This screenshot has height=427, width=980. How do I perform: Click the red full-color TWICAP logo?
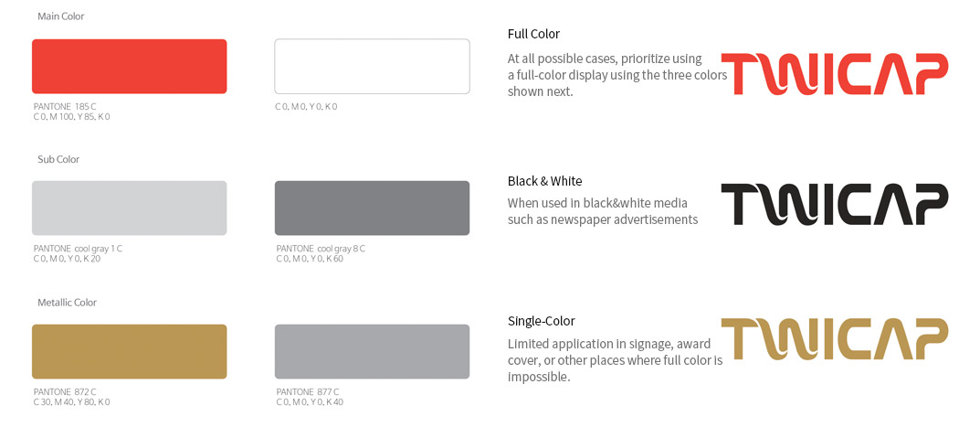pyautogui.click(x=835, y=74)
